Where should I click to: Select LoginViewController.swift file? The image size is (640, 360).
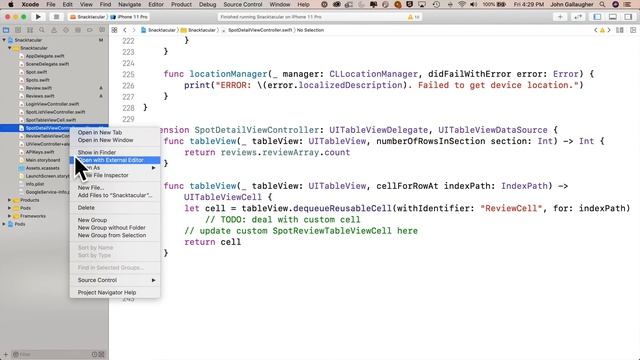coord(52,104)
